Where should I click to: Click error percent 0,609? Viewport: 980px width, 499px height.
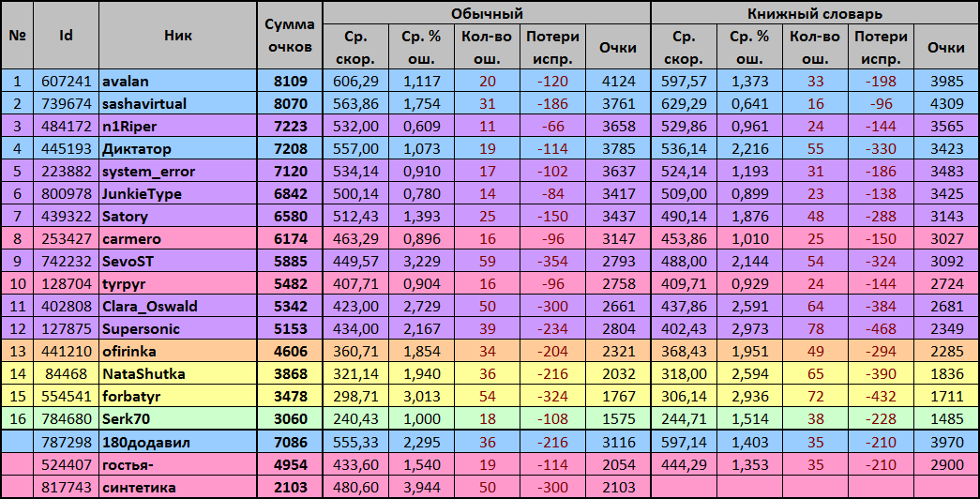click(x=422, y=127)
